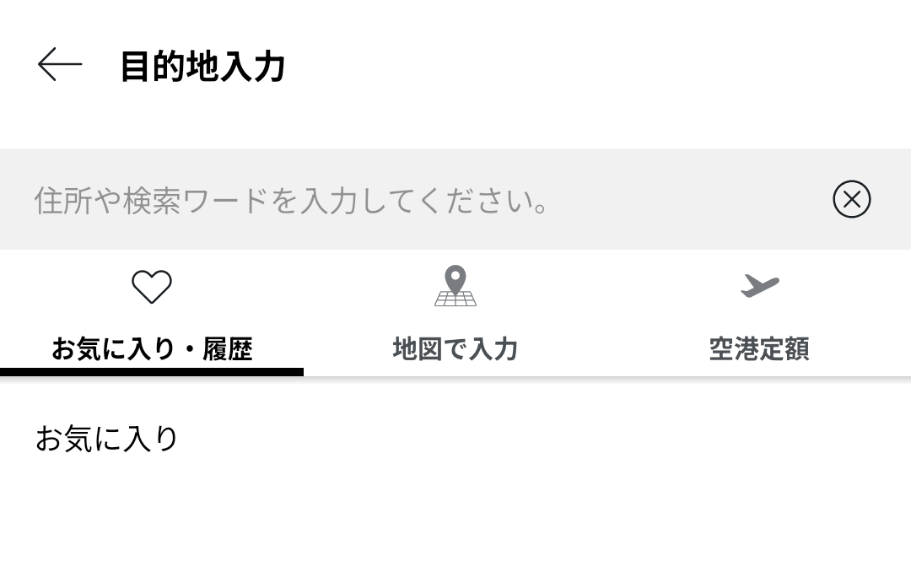
Task: Click the お気に入り section heading
Action: click(x=106, y=439)
